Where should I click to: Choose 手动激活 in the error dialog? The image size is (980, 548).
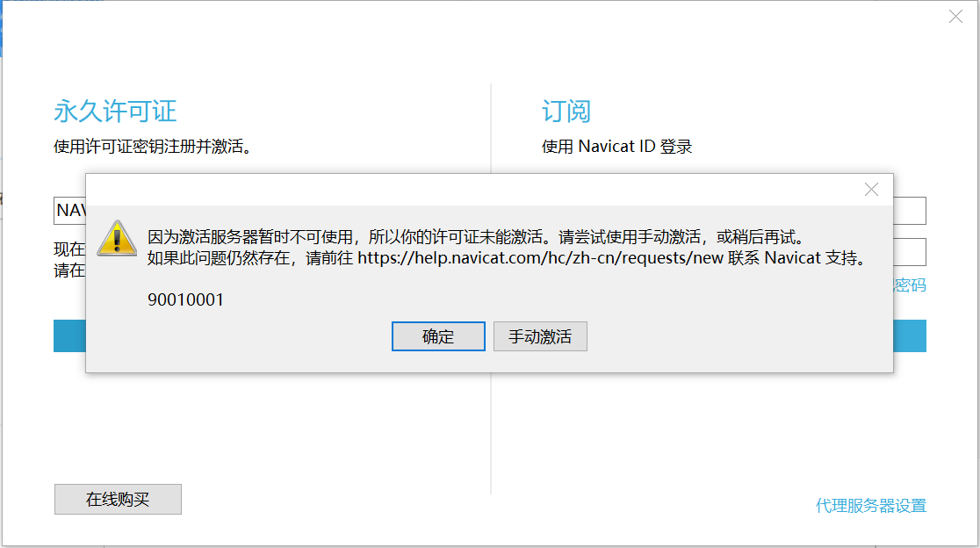click(540, 336)
